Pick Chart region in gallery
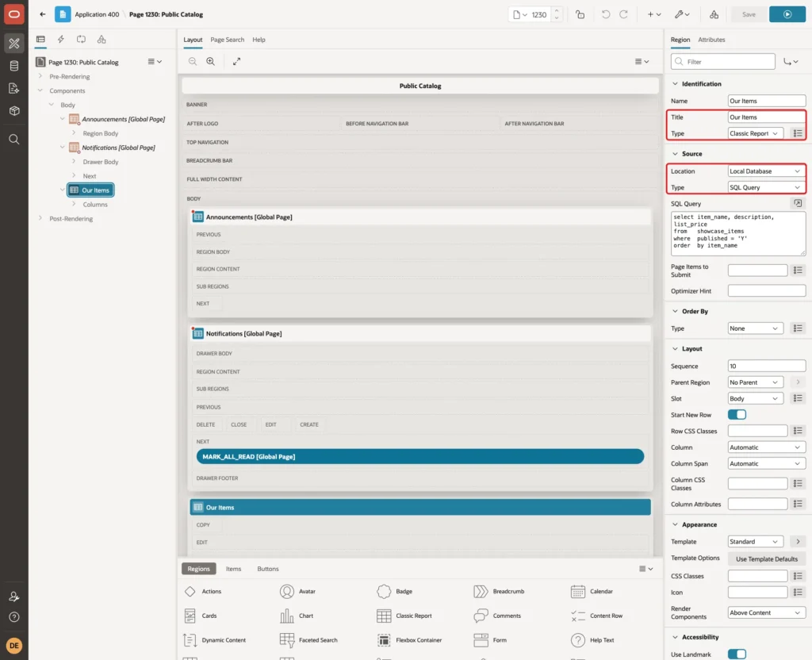The width and height of the screenshot is (812, 660). pos(297,616)
